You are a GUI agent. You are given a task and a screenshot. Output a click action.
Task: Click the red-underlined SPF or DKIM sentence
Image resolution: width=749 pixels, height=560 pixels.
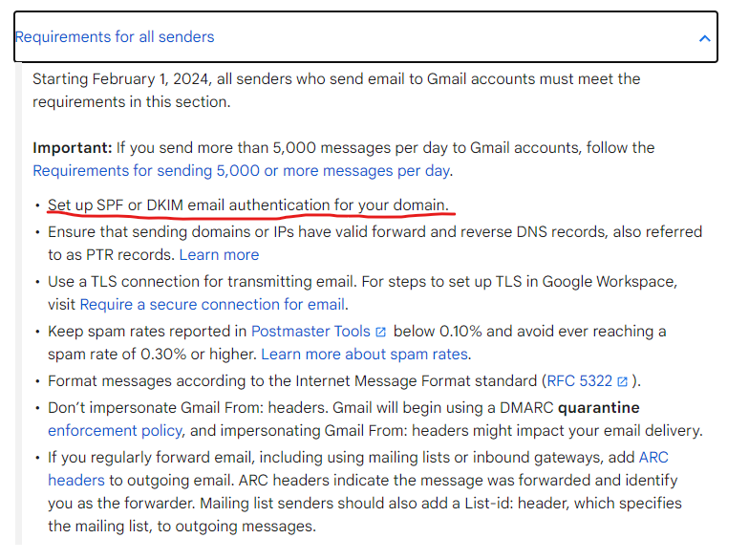247,205
